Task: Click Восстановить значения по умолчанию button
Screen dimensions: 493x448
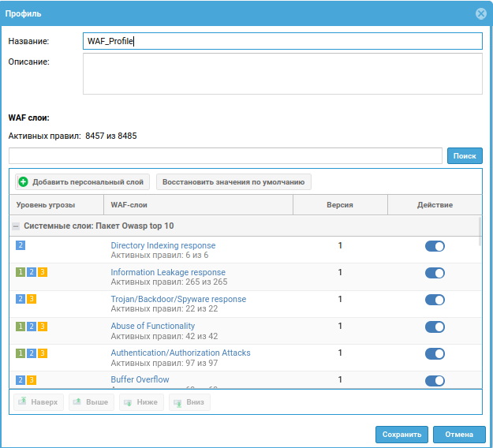Action: click(x=233, y=182)
